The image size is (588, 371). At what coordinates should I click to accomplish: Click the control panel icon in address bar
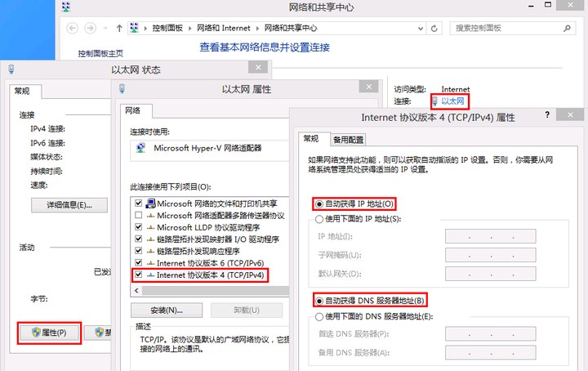(134, 28)
